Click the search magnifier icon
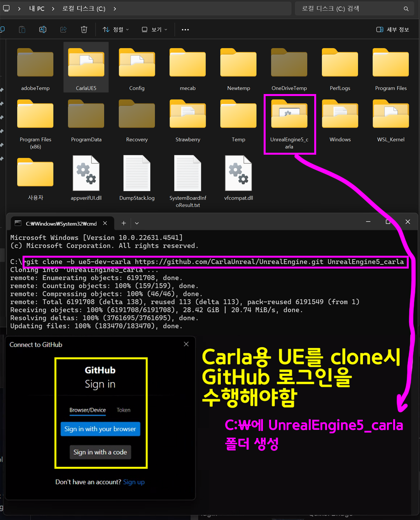Screen dimensions: 420x520 coord(406,9)
